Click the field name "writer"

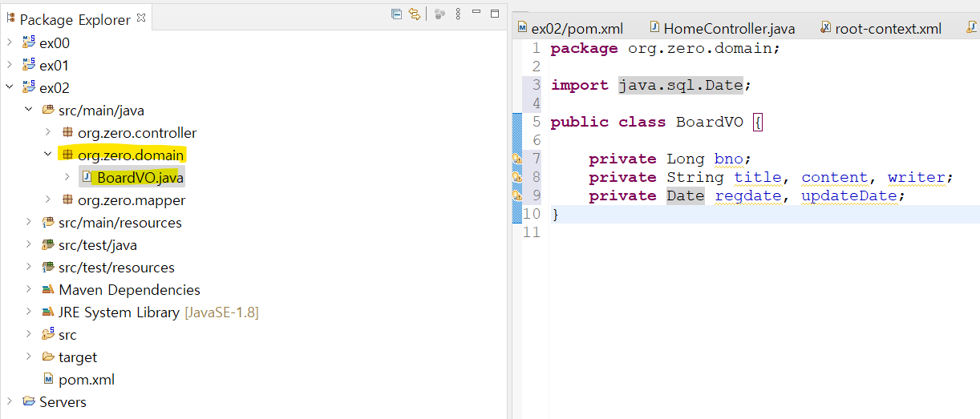click(x=917, y=177)
